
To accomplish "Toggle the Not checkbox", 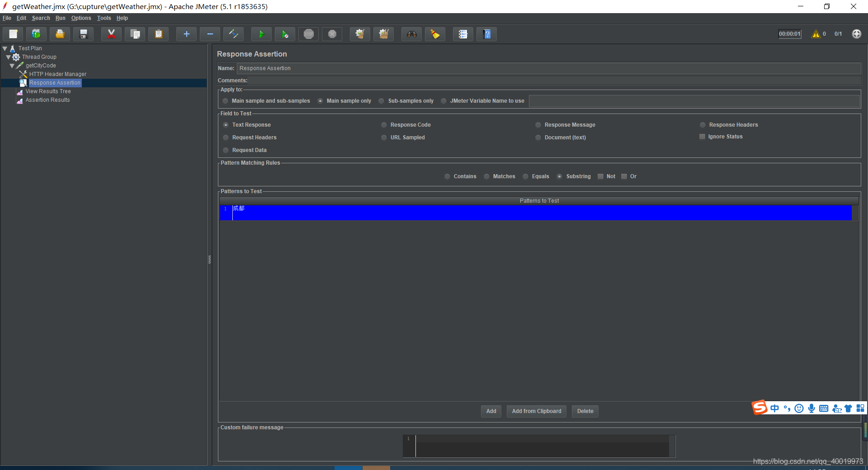I will click(x=601, y=176).
